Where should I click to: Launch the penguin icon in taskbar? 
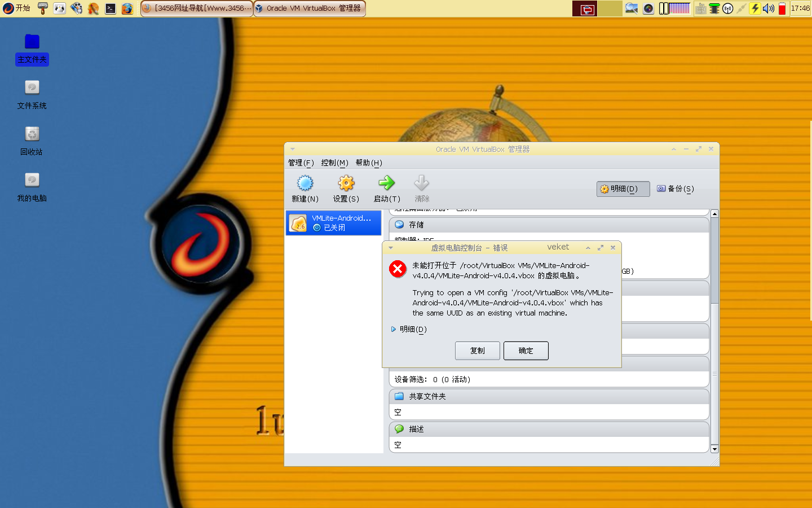(x=60, y=8)
